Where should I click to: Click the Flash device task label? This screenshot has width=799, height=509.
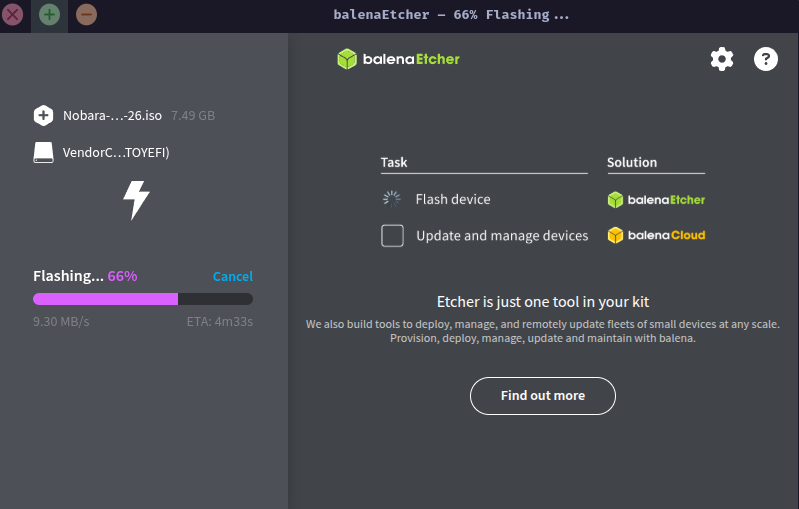(x=453, y=199)
